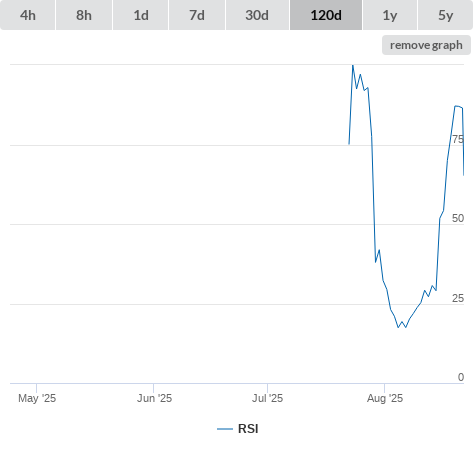Click the Jul '25 x-axis tick label
Viewport: 474px width, 455px height.
(x=267, y=398)
